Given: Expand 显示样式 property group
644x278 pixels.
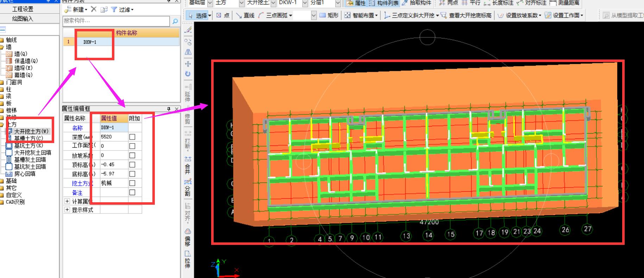Looking at the screenshot, I should [x=67, y=210].
